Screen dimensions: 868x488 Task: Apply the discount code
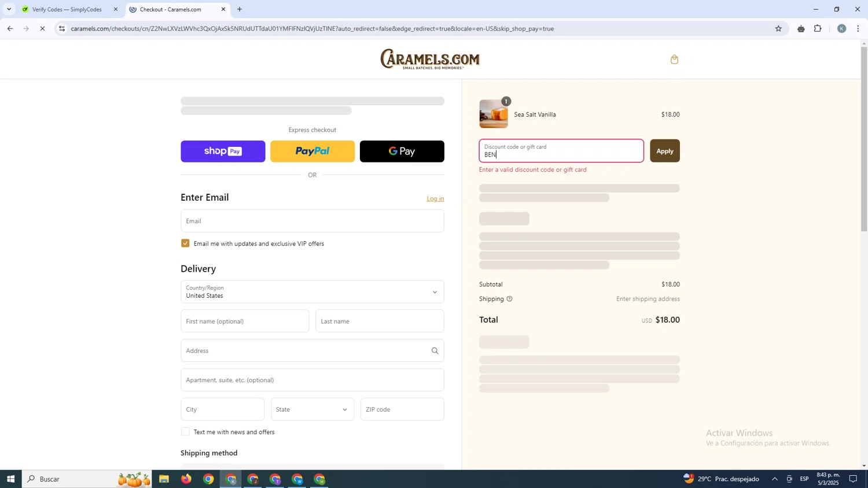664,151
